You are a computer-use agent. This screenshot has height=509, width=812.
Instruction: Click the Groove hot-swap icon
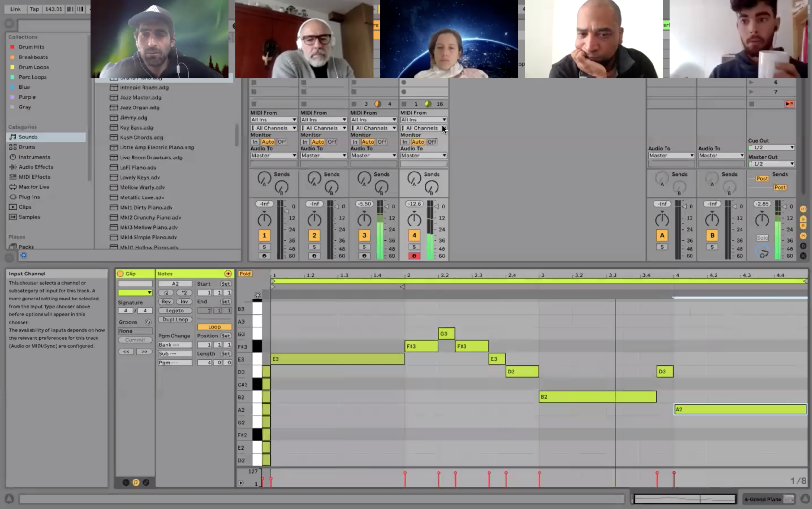click(x=148, y=322)
